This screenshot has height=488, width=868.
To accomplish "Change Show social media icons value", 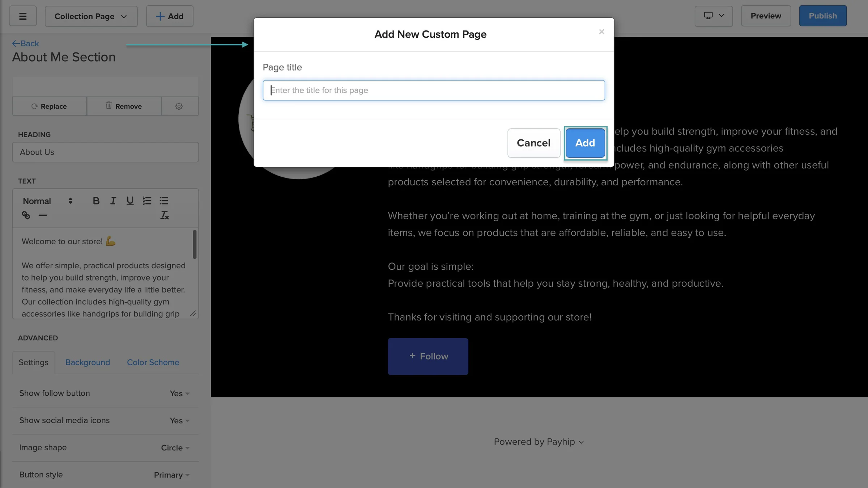I will pyautogui.click(x=179, y=421).
